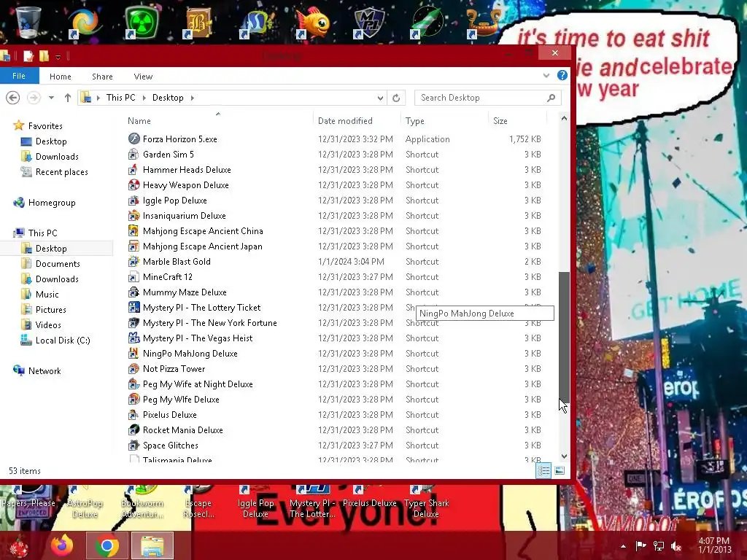Expand the Desktop breadcrumb arrow

pos(193,98)
